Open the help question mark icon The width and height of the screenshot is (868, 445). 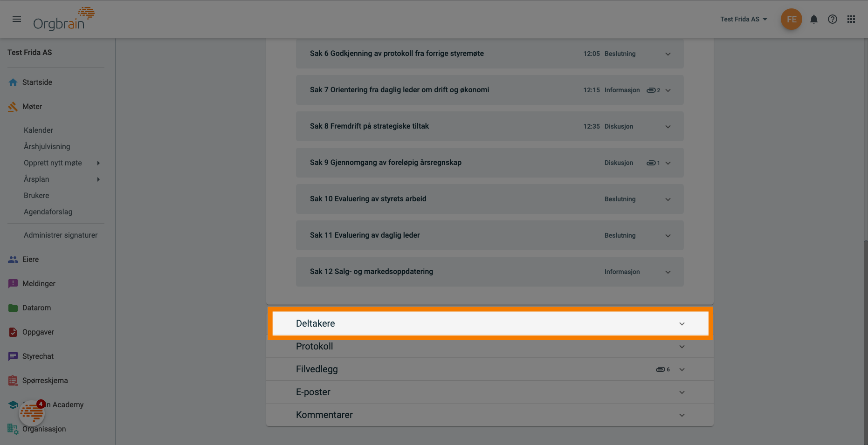[832, 19]
